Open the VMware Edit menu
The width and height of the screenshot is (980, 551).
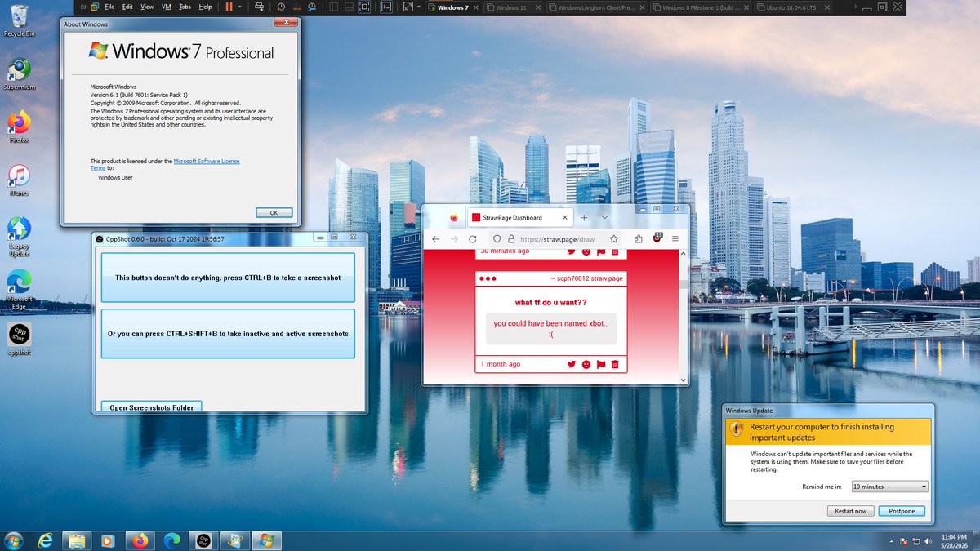pyautogui.click(x=127, y=7)
